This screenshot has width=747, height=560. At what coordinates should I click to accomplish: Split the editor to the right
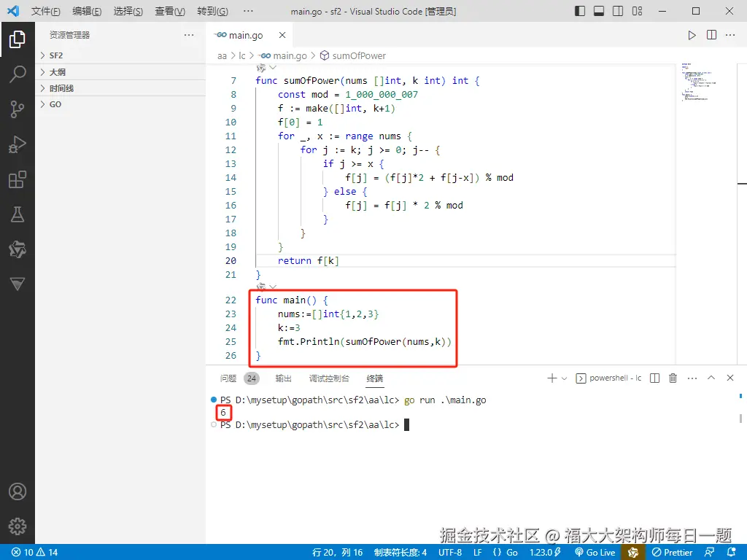point(711,35)
